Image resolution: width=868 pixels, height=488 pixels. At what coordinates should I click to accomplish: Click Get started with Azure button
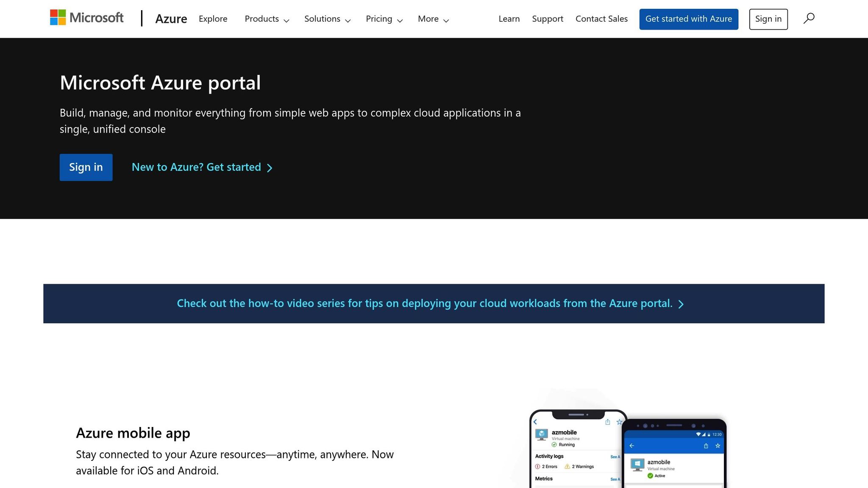tap(689, 19)
